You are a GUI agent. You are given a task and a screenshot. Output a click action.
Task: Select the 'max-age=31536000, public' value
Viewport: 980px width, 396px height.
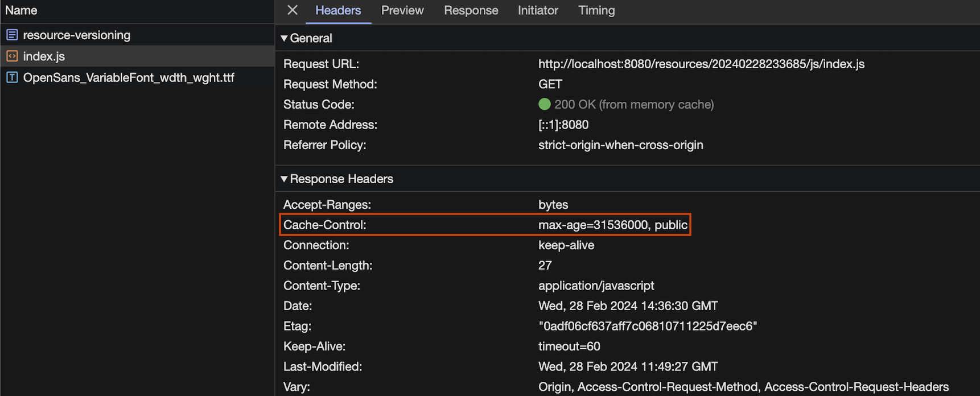[x=613, y=225]
